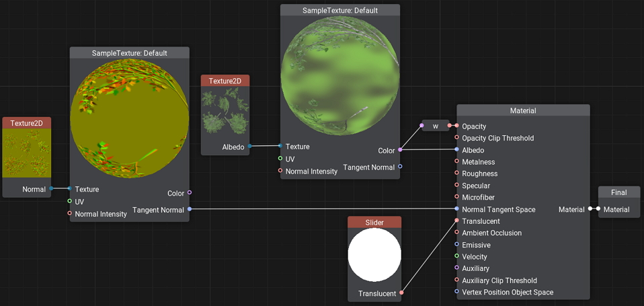Viewport: 644px width, 306px height.
Task: Click the Metalness input port on Material node
Action: pos(457,162)
